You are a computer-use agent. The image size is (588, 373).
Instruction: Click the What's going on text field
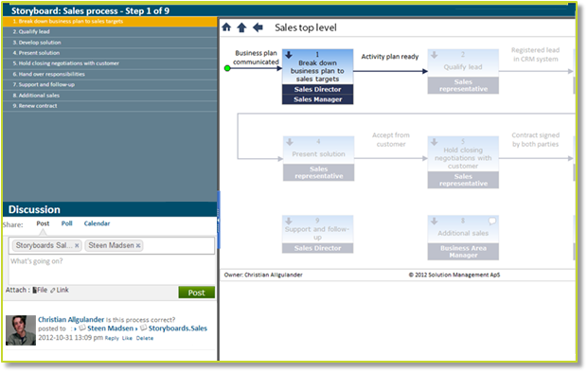pos(112,270)
